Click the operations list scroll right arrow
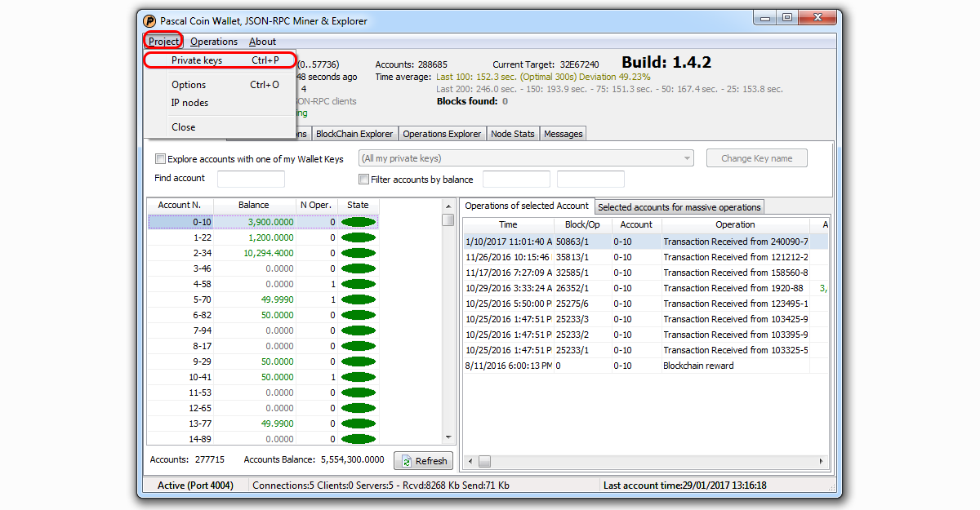Image resolution: width=980 pixels, height=510 pixels. [822, 462]
